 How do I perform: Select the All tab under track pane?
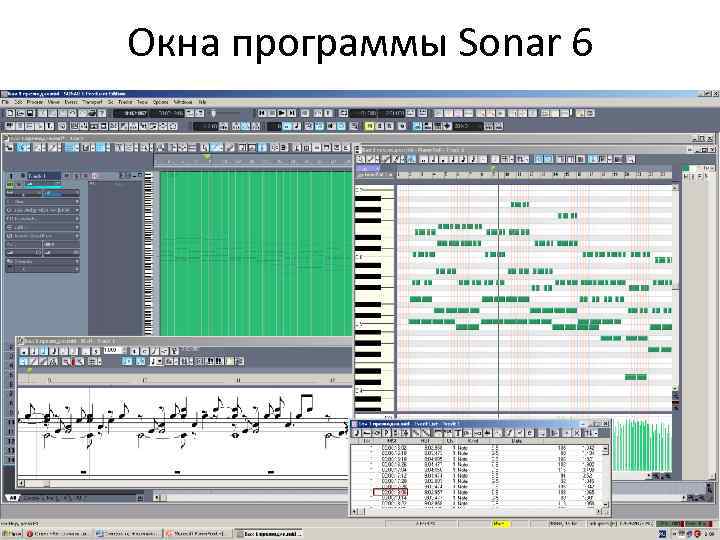tap(13, 498)
